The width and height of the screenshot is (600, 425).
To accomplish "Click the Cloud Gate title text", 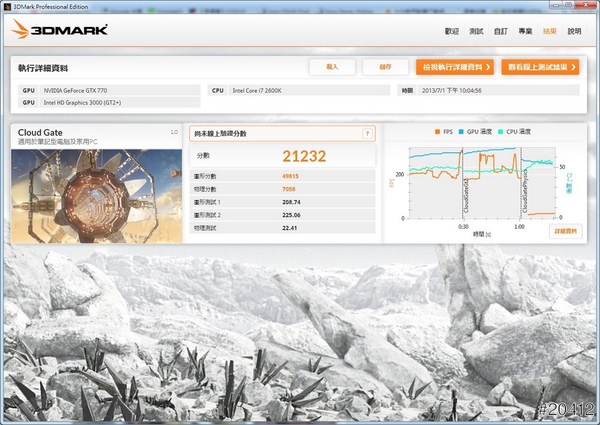I will coord(40,133).
